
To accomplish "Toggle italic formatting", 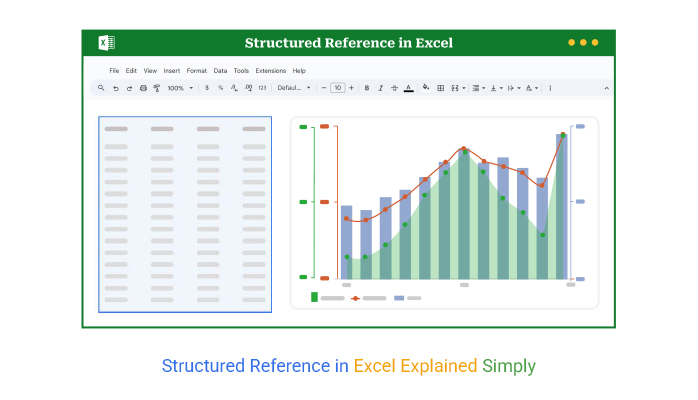I will click(x=381, y=88).
